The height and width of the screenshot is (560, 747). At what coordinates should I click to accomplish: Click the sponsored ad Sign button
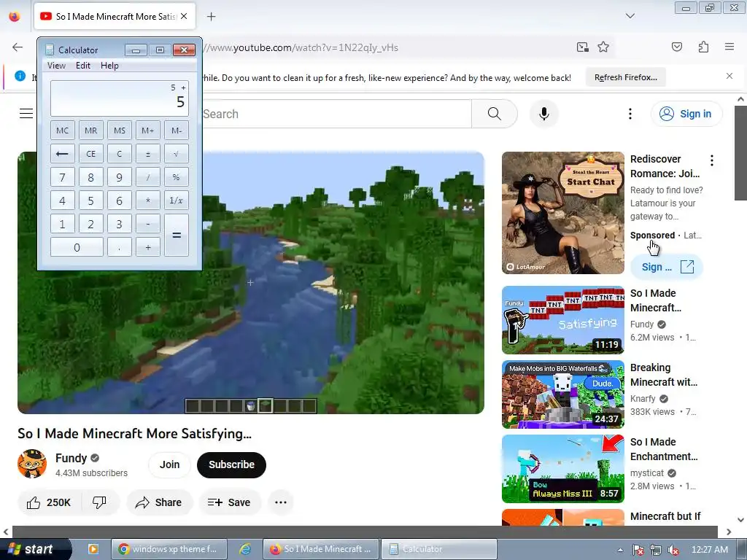(x=667, y=267)
